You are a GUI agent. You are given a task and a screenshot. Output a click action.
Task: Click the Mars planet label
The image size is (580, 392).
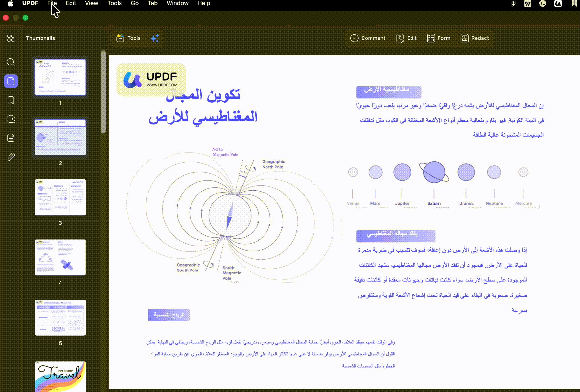pos(375,203)
